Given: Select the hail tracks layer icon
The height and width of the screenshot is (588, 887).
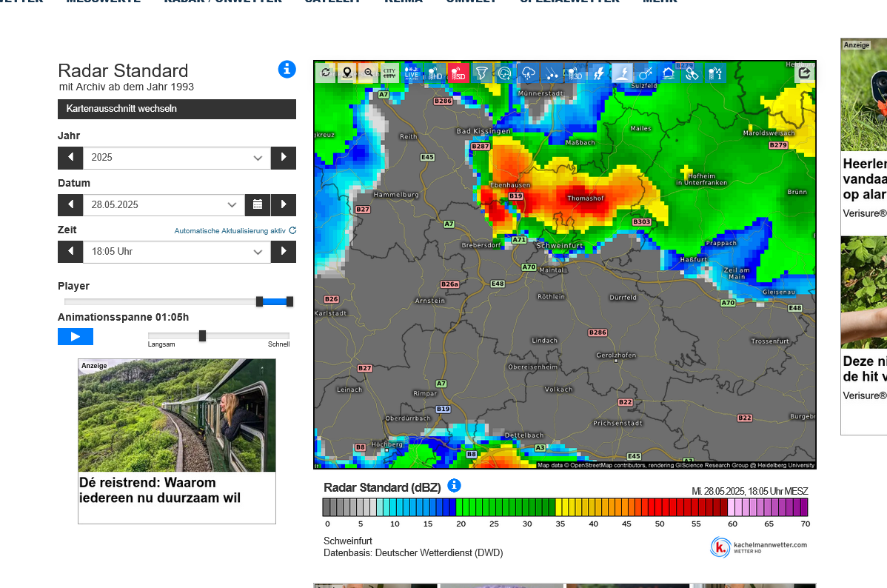Looking at the screenshot, I should point(552,73).
